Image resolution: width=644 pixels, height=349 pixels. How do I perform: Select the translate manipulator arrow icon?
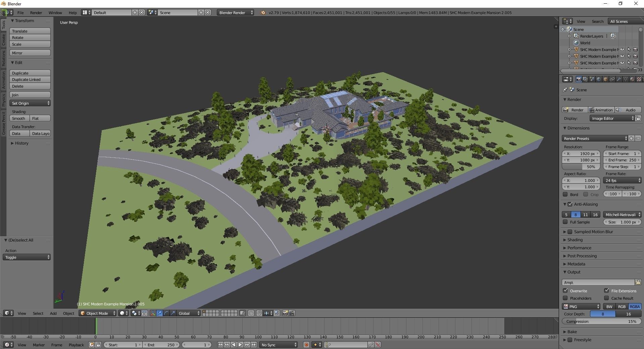[x=159, y=313]
